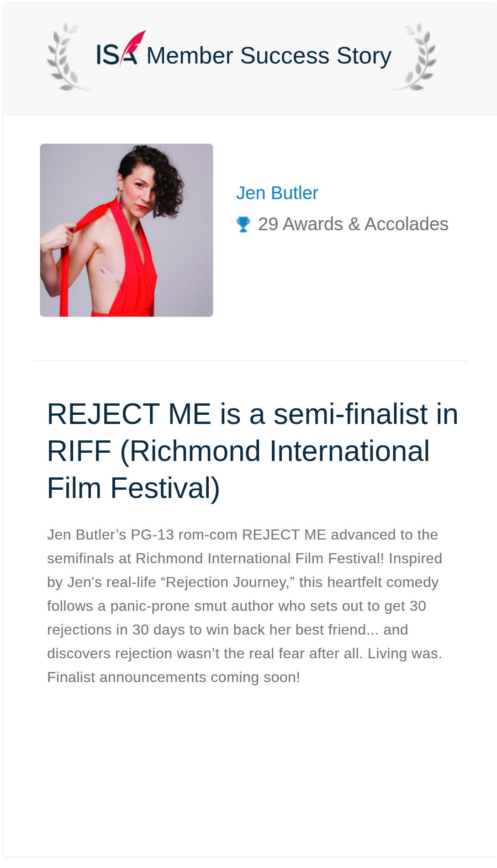
Task: Click Jen Butler's profile photo
Action: pyautogui.click(x=127, y=230)
